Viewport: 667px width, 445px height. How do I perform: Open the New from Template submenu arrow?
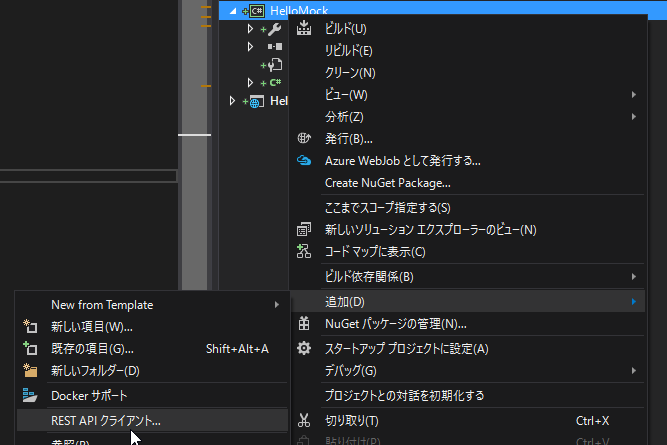(276, 305)
